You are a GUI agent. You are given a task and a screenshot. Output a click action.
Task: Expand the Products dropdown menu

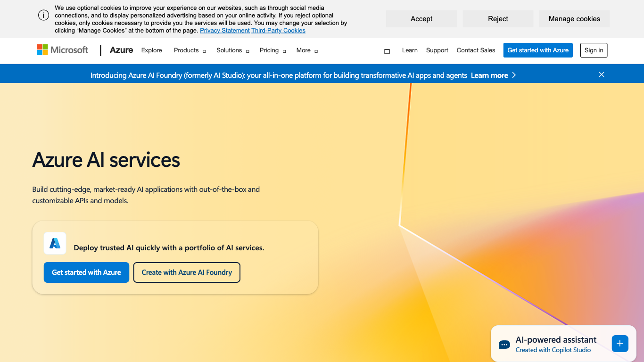pyautogui.click(x=190, y=50)
